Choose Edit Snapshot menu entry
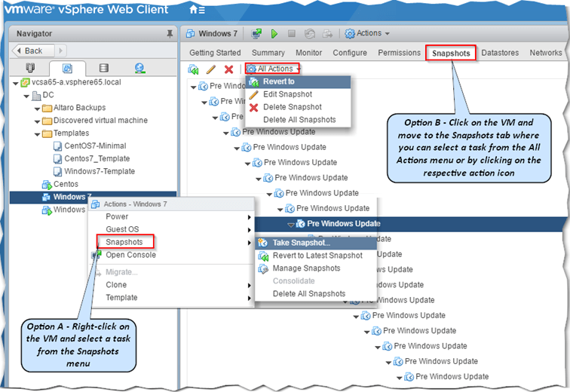The width and height of the screenshot is (570, 392). (299, 94)
